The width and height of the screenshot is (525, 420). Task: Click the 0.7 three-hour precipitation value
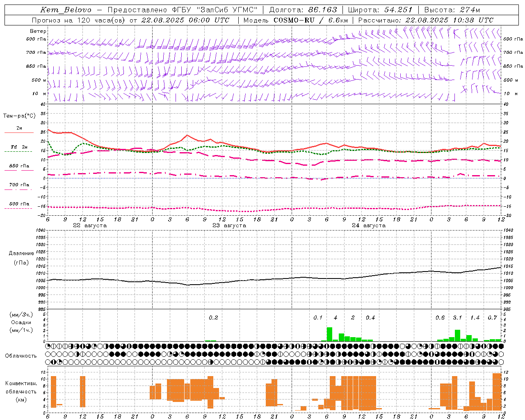click(493, 317)
